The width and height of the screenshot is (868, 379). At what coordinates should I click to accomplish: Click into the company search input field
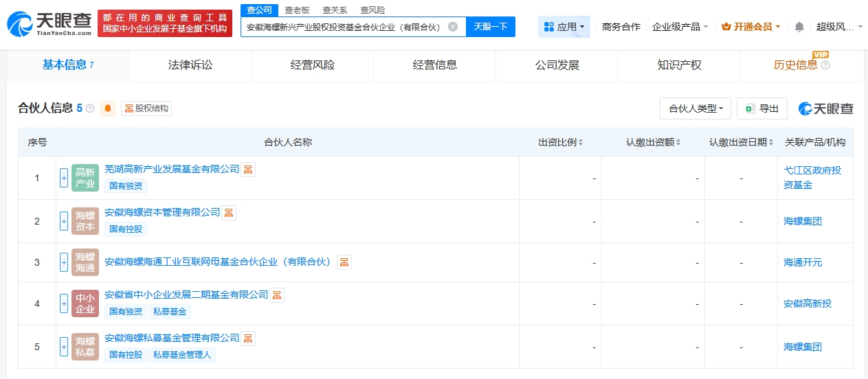point(344,27)
